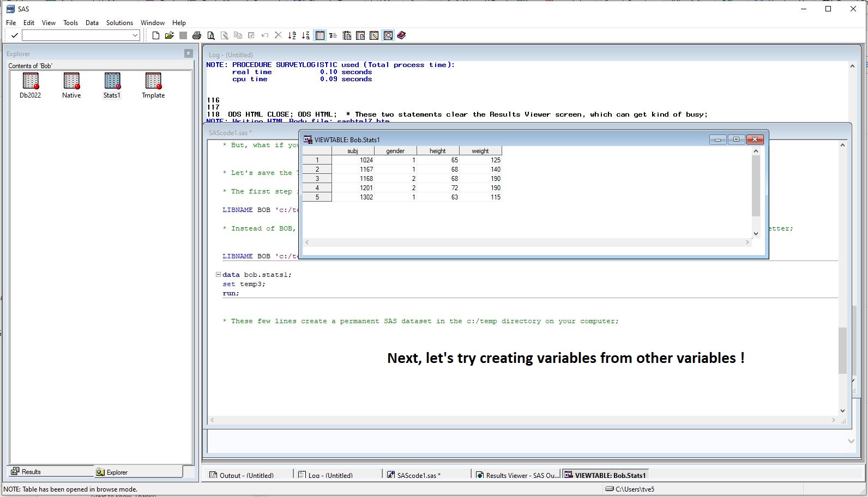Click the weight column header
The width and height of the screenshot is (868, 497).
click(480, 151)
